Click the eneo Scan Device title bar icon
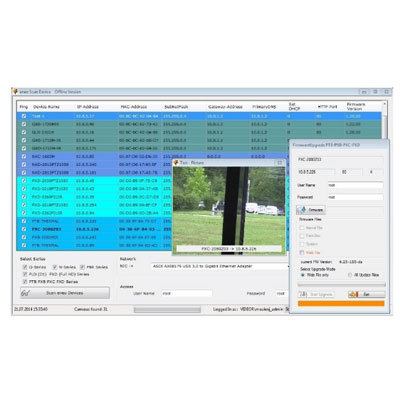 15,91
